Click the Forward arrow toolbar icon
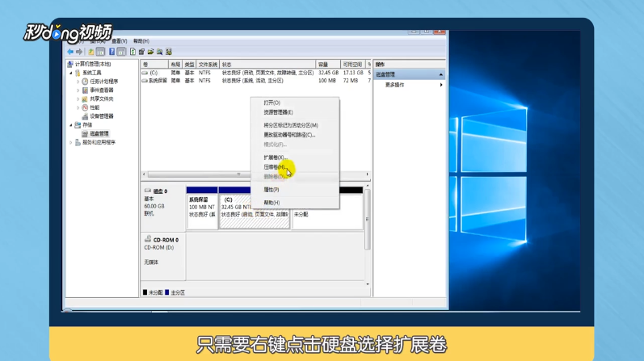Image resolution: width=644 pixels, height=361 pixels. pyautogui.click(x=79, y=52)
